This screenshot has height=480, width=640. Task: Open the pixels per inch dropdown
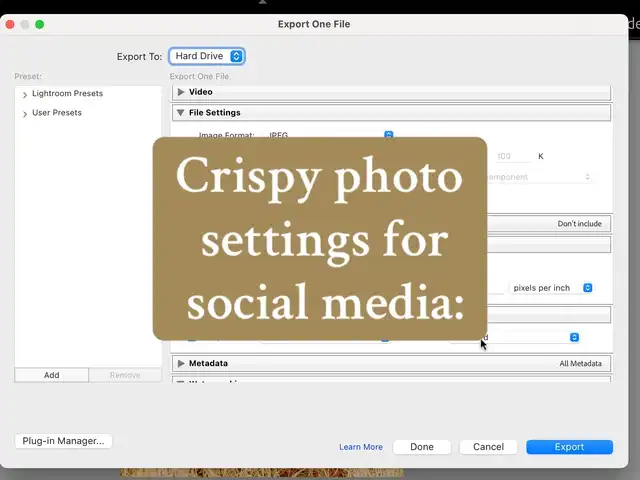coord(552,288)
